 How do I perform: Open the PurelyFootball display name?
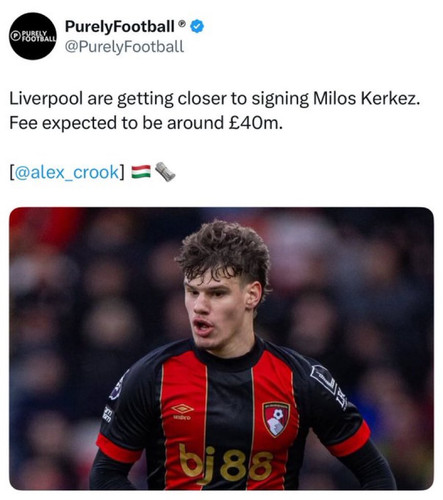coord(120,26)
